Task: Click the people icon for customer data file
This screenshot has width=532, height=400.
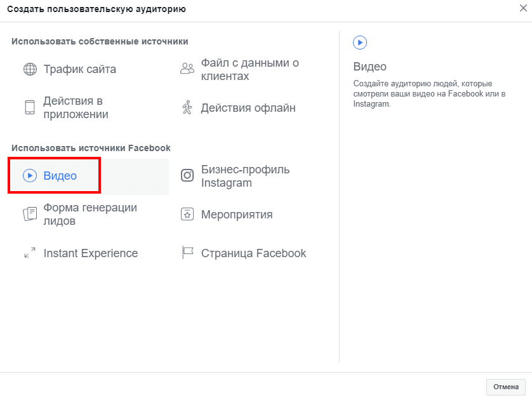Action: click(187, 68)
